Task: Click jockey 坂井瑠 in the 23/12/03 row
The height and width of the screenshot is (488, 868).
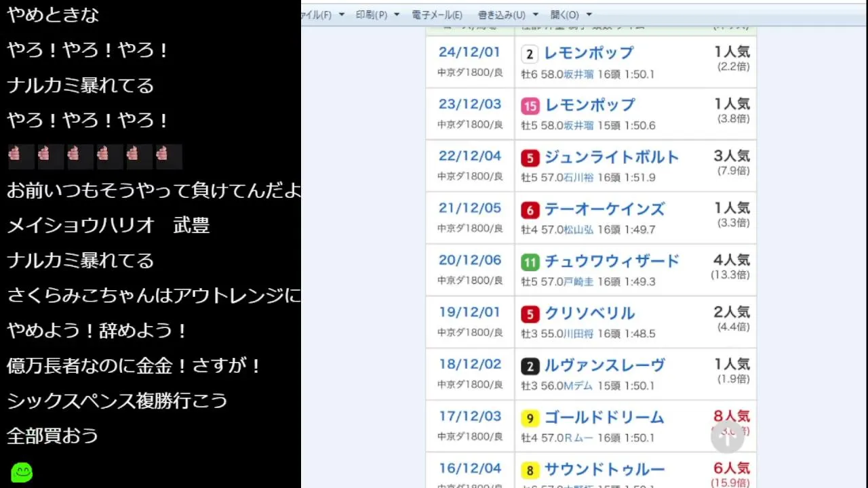Action: pyautogui.click(x=579, y=126)
